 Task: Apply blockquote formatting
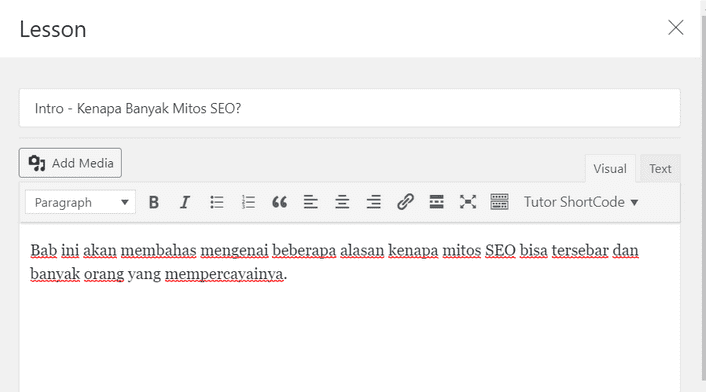click(279, 203)
